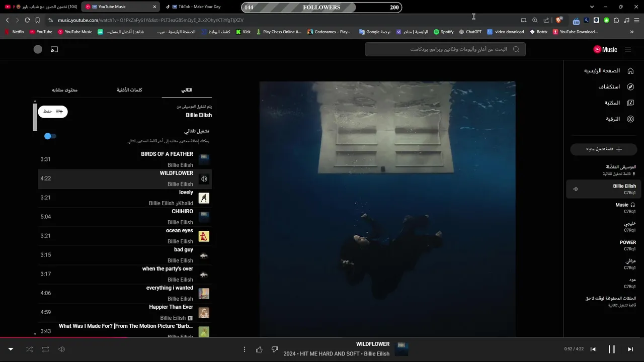Focus the song search field
The height and width of the screenshot is (362, 644).
[445, 49]
